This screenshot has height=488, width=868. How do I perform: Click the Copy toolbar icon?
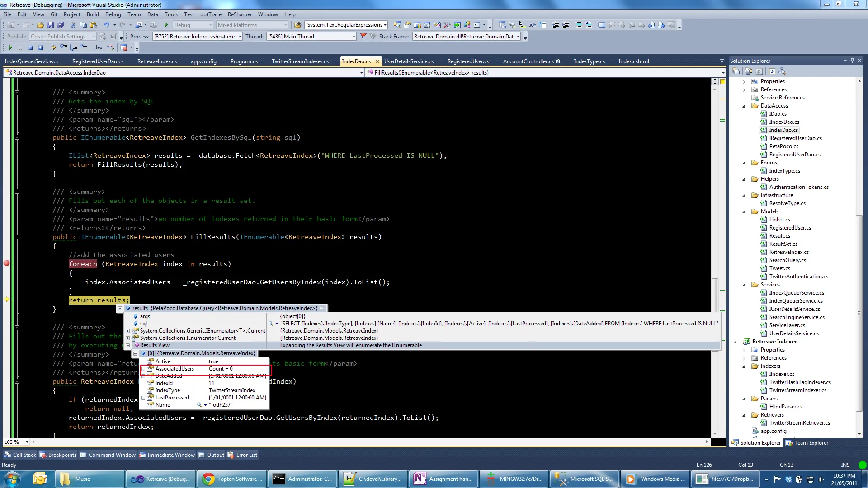(x=83, y=25)
